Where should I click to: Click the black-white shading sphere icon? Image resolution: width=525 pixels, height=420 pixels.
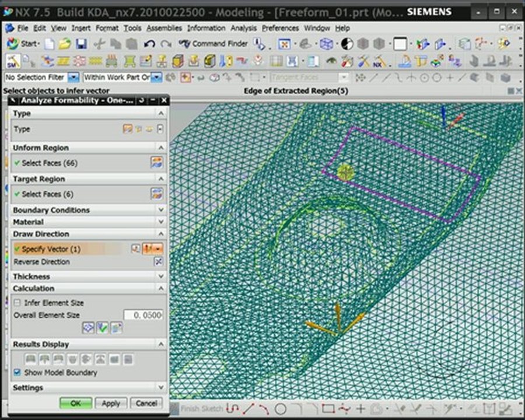(x=347, y=44)
